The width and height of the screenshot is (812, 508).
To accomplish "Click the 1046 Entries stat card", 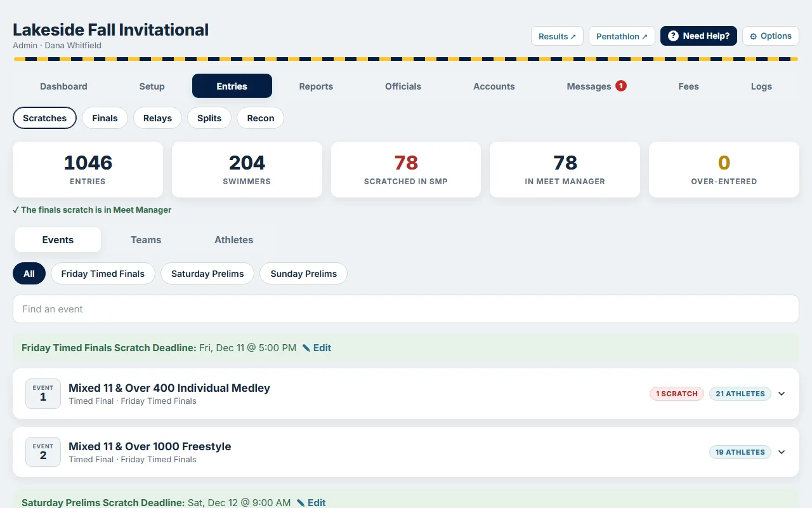I will pyautogui.click(x=88, y=170).
